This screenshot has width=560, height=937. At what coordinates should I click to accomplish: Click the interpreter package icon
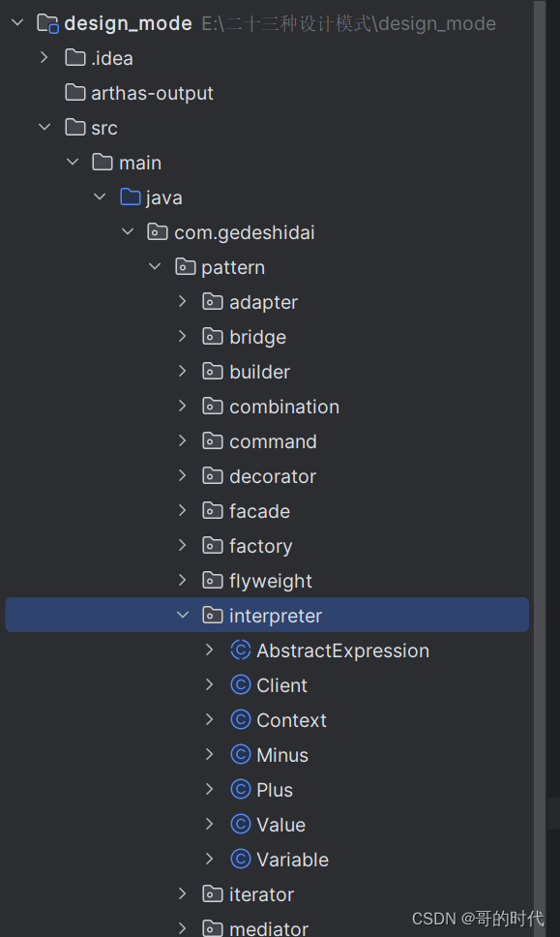(213, 615)
